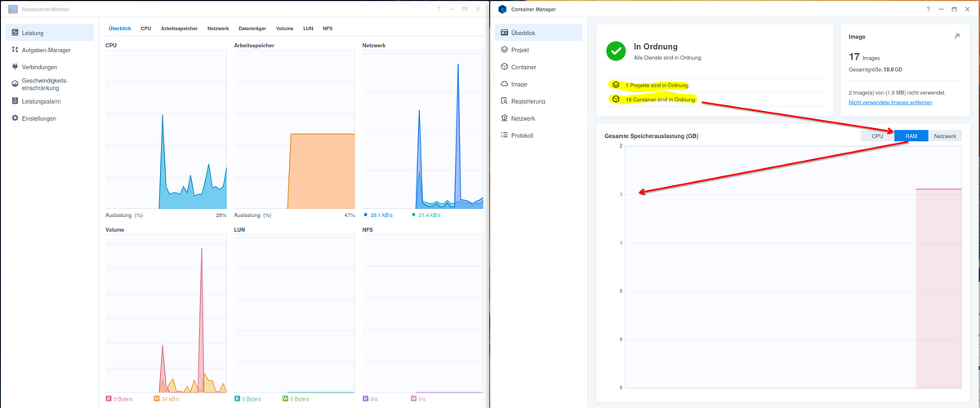Click the W badge in NFS legend

pyautogui.click(x=414, y=399)
